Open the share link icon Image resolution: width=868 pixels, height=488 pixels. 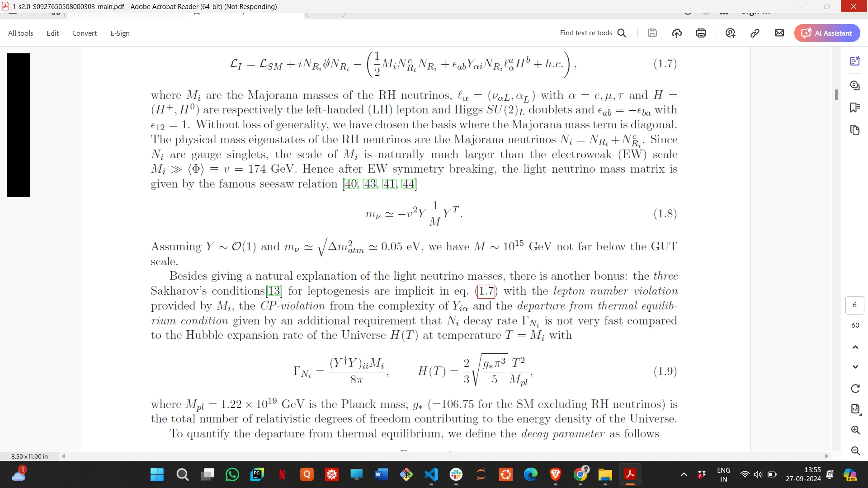pyautogui.click(x=755, y=33)
